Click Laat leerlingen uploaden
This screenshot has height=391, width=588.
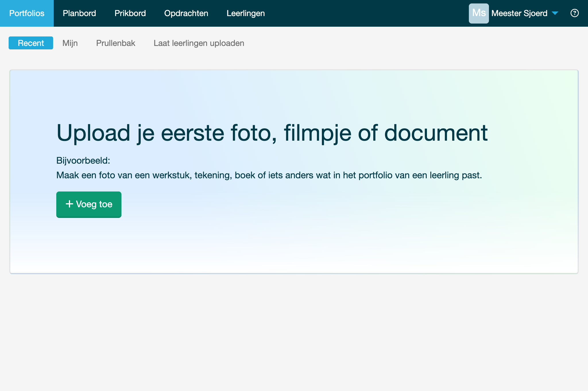coord(199,43)
